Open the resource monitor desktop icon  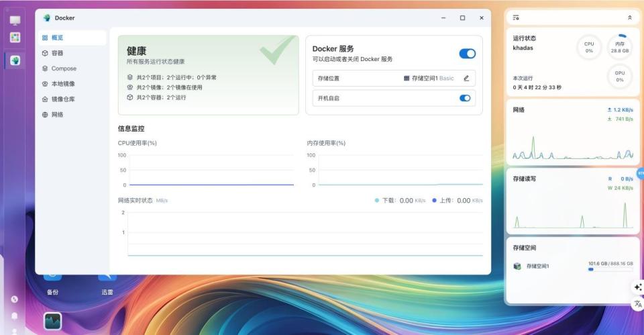(x=53, y=321)
